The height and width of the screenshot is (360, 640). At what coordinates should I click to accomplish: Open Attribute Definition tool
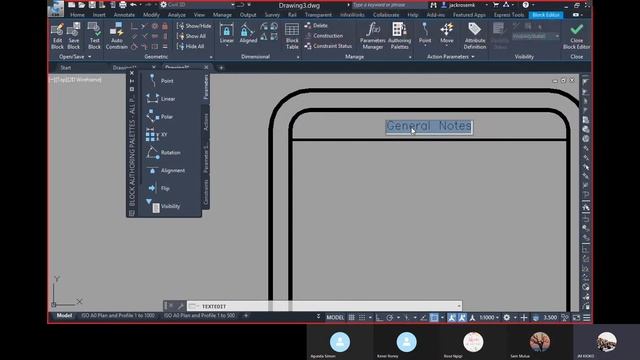point(475,36)
